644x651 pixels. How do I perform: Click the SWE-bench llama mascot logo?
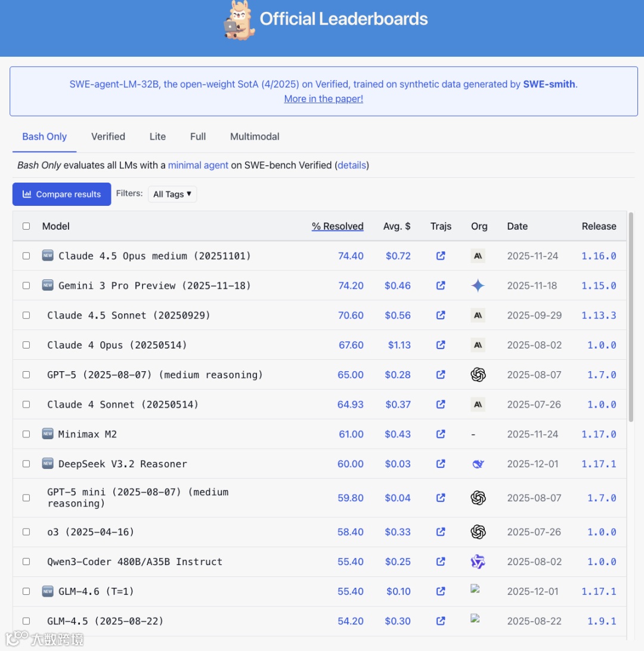tap(239, 21)
